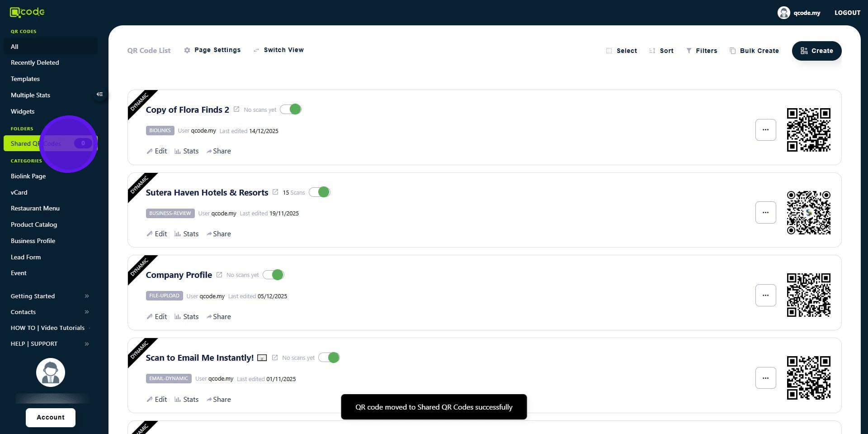Open the QR code image for Copy of Flora Finds 2

tap(808, 130)
